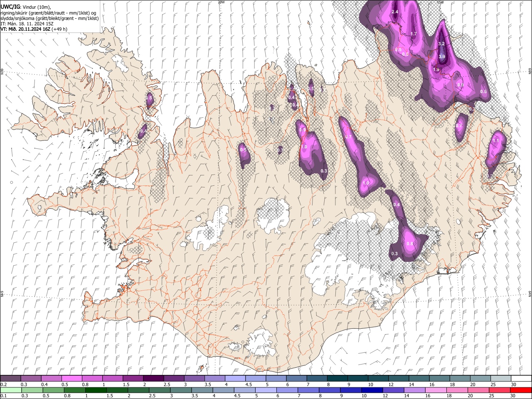Select top legend swatch between 0.5 and 0.8
532x399 pixels.
72,379
